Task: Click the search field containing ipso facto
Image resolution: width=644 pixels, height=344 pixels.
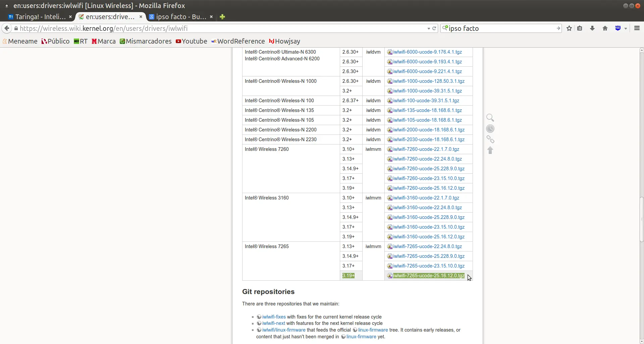Action: click(x=501, y=28)
